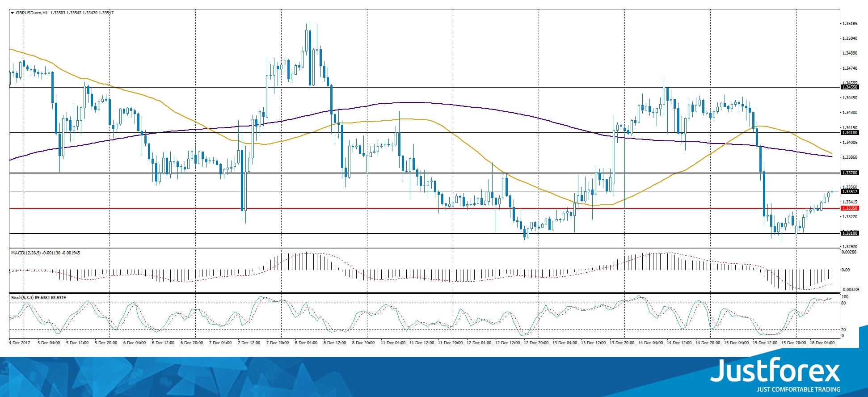
Task: Click the 1.35185 price axis label
Action: coord(850,24)
